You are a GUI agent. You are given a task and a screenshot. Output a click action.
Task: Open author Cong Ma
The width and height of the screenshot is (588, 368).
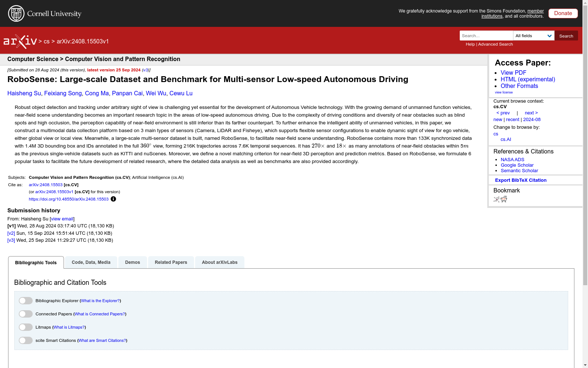(97, 93)
